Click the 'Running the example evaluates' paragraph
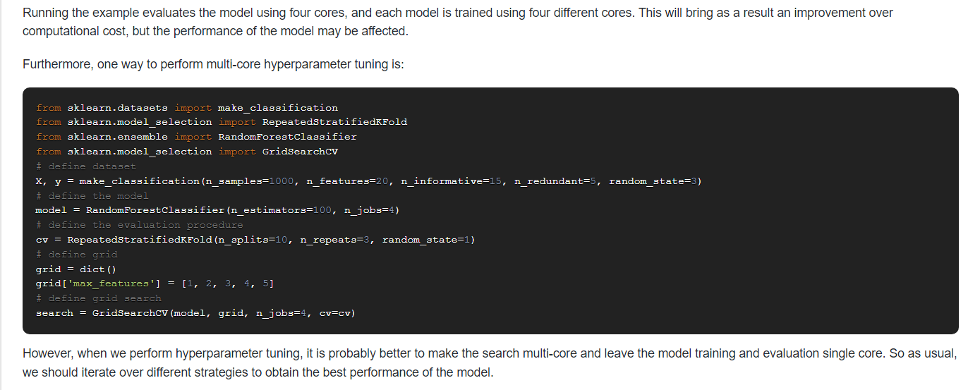This screenshot has width=980, height=390. [x=458, y=22]
